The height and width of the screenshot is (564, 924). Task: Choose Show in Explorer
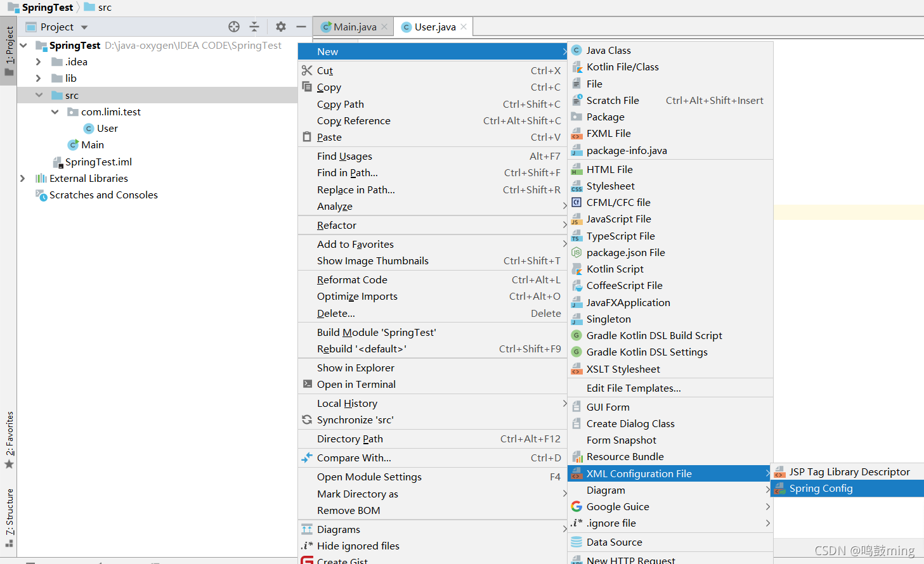(x=433, y=368)
